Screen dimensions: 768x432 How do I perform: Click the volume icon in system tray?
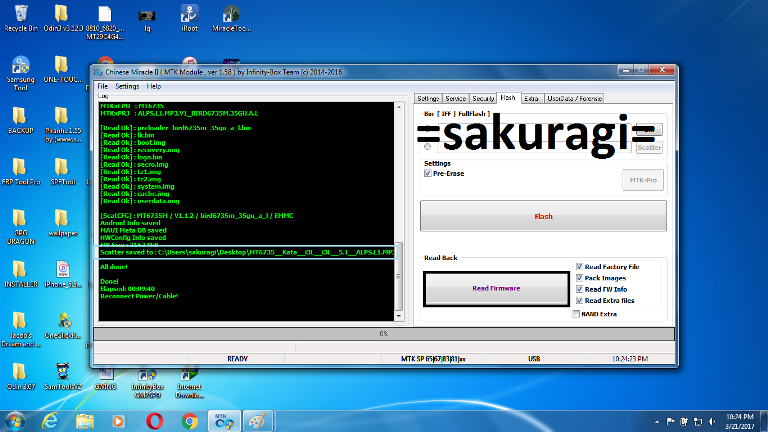713,421
